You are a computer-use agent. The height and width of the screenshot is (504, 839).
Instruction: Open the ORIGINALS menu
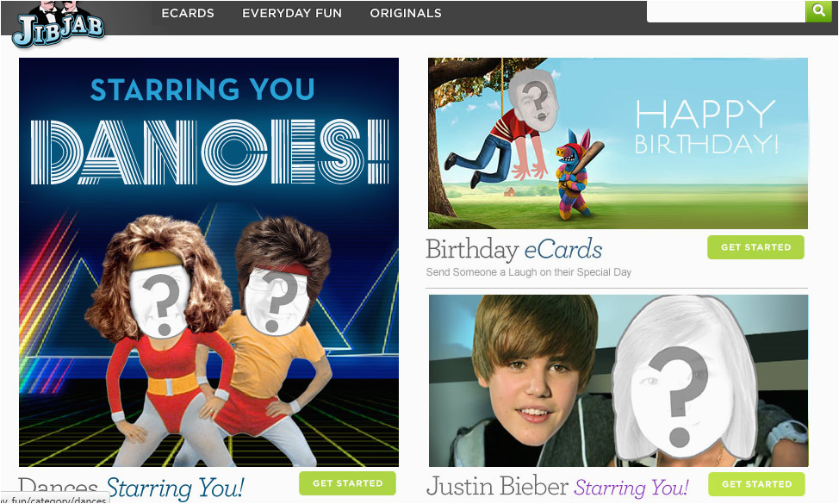pyautogui.click(x=406, y=13)
